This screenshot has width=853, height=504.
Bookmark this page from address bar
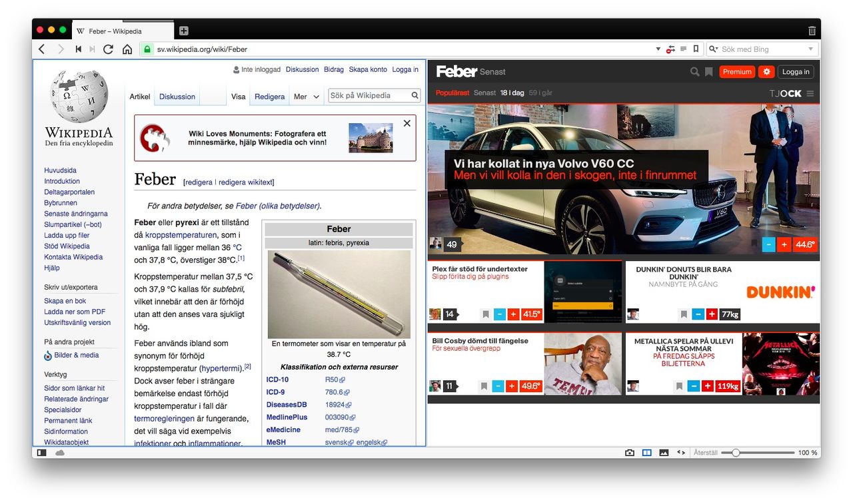(x=696, y=49)
